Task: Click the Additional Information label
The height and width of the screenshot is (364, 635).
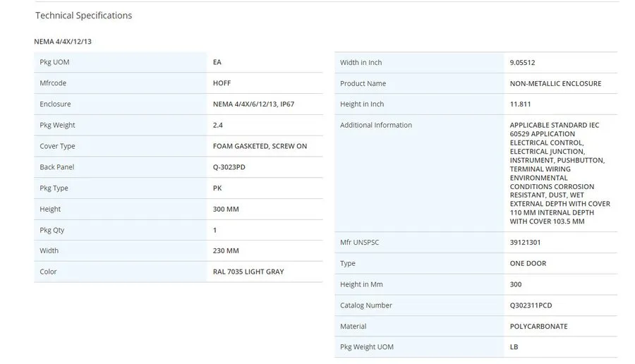Action: [x=376, y=125]
